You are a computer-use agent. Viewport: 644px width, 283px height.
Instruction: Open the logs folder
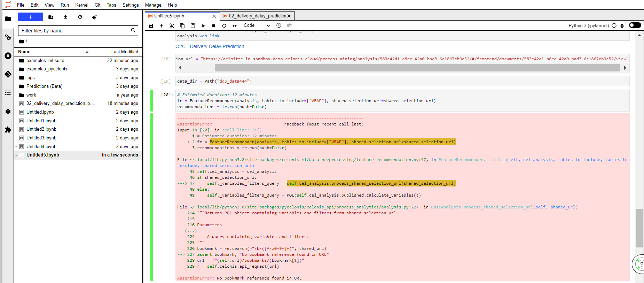78,78
